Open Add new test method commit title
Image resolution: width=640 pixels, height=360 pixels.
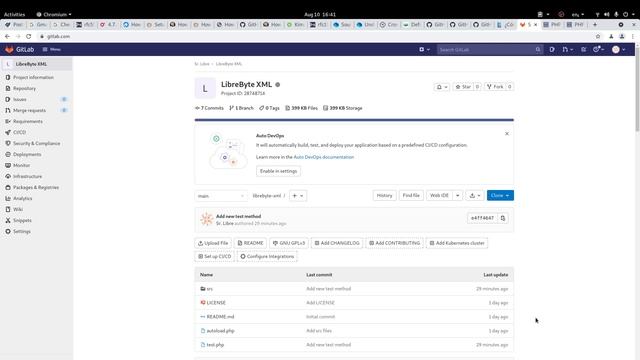point(238,216)
